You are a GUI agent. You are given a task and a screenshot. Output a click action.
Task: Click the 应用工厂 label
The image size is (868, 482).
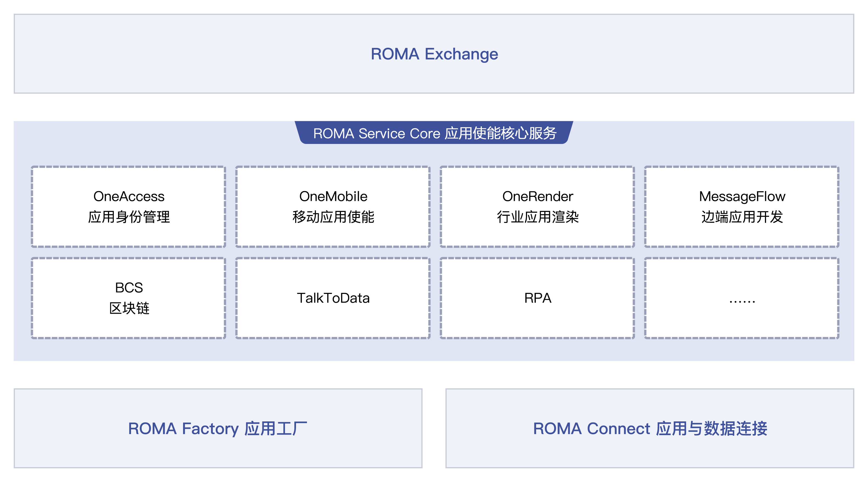tap(276, 429)
